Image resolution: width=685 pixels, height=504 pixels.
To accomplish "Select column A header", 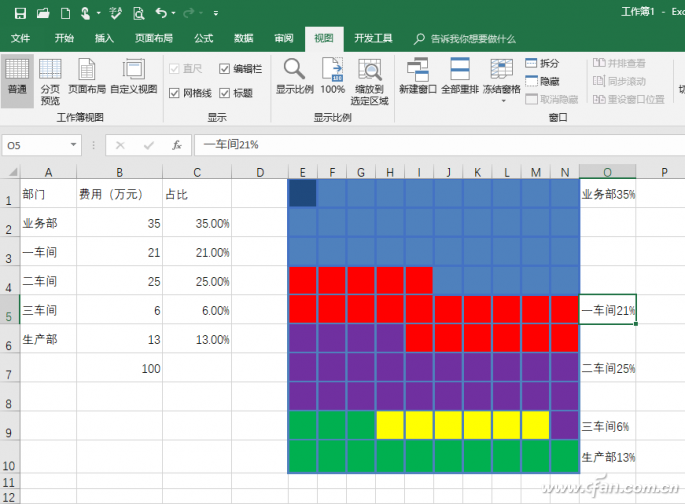I will (48, 172).
